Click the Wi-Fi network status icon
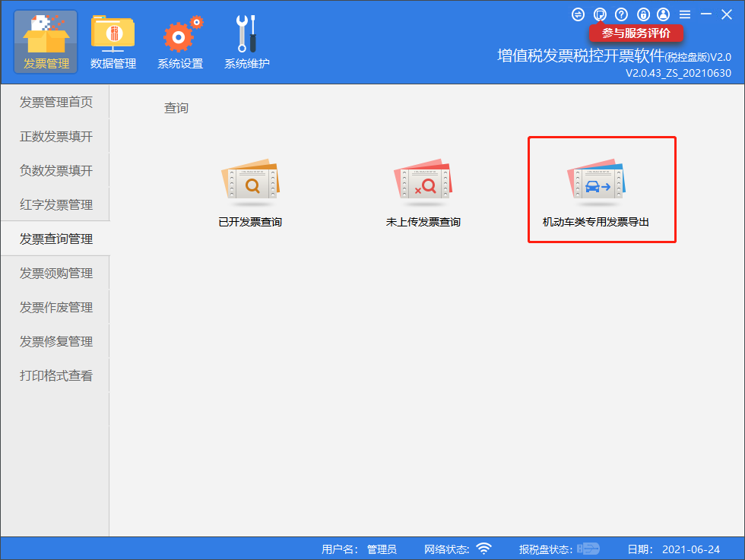This screenshot has width=745, height=560. (483, 549)
